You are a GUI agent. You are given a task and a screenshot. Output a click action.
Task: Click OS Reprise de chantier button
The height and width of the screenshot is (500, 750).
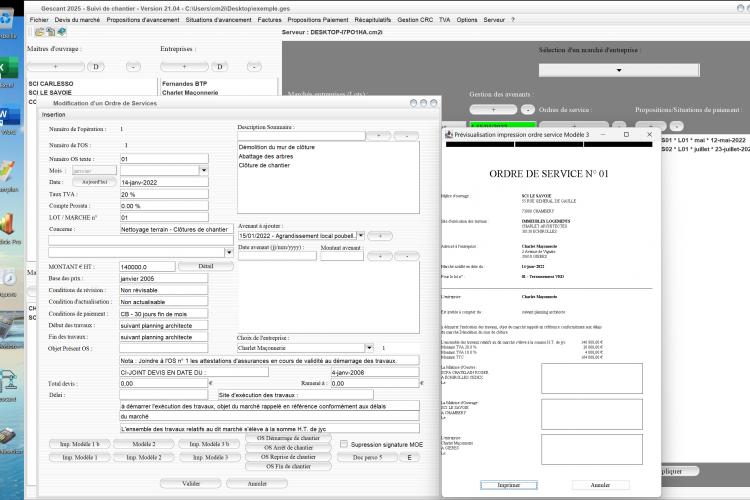(288, 457)
